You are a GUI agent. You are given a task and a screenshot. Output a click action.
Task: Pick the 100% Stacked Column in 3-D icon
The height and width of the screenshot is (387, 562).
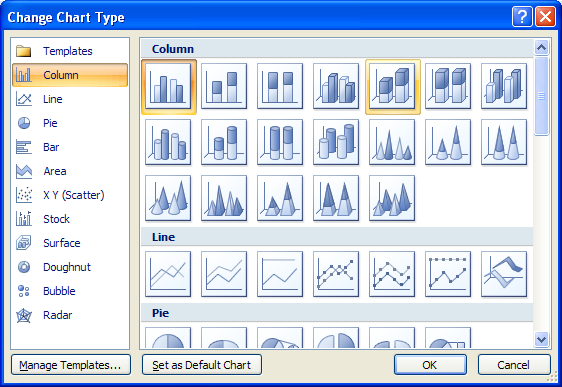click(x=448, y=86)
